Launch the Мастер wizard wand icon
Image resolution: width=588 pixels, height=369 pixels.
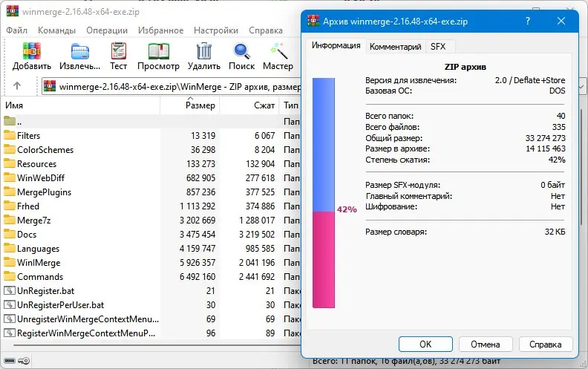pos(279,51)
